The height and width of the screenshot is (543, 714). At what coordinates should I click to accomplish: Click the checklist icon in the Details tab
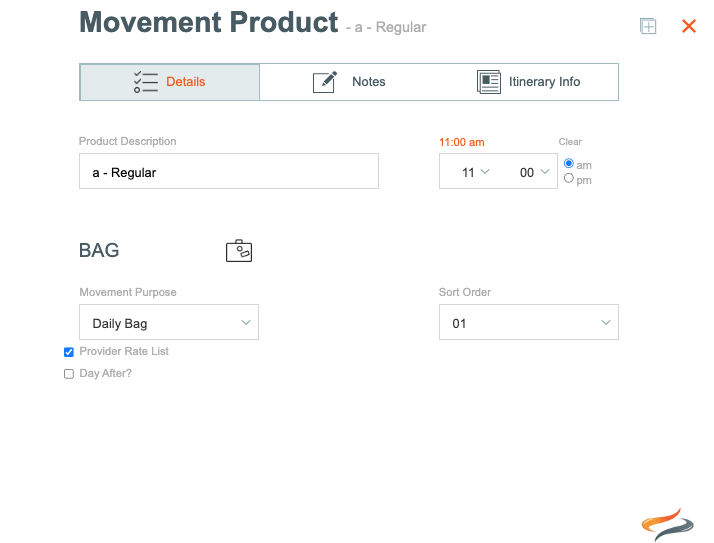[x=146, y=82]
